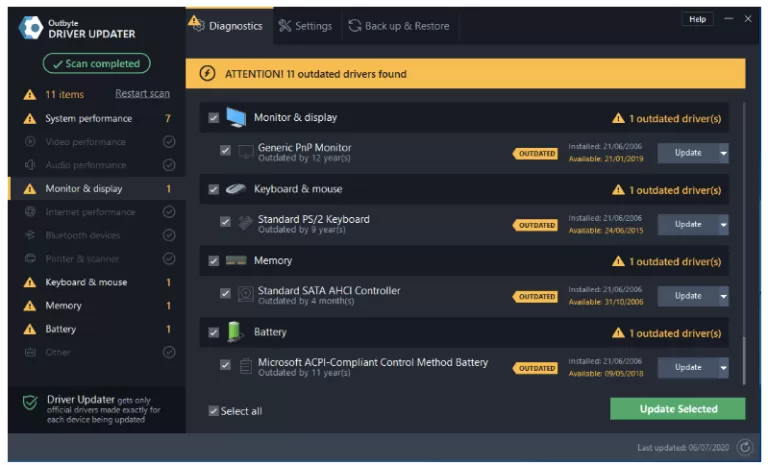Open Update dropdown arrow for Standard PS/2 Keyboard
The image size is (768, 465).
[x=723, y=225]
